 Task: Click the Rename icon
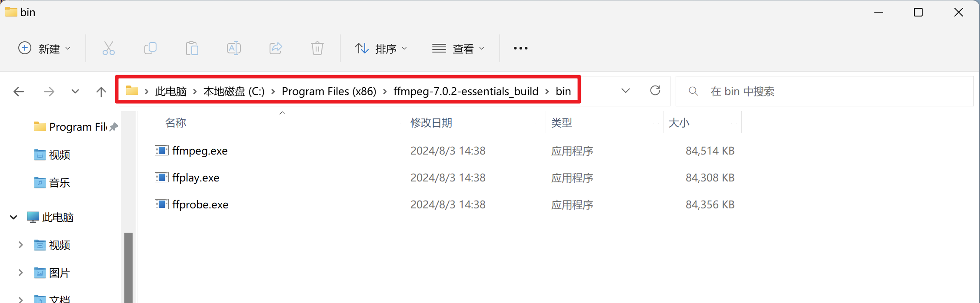tap(234, 48)
